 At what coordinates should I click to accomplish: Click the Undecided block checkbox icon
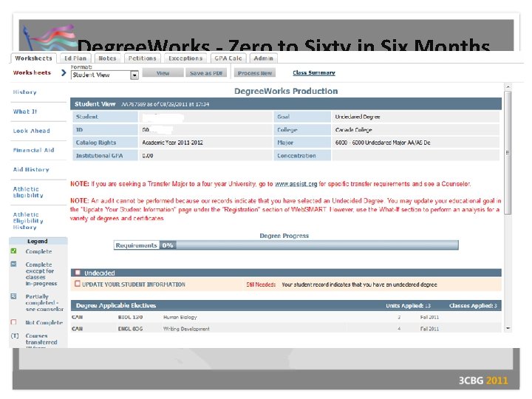point(78,273)
